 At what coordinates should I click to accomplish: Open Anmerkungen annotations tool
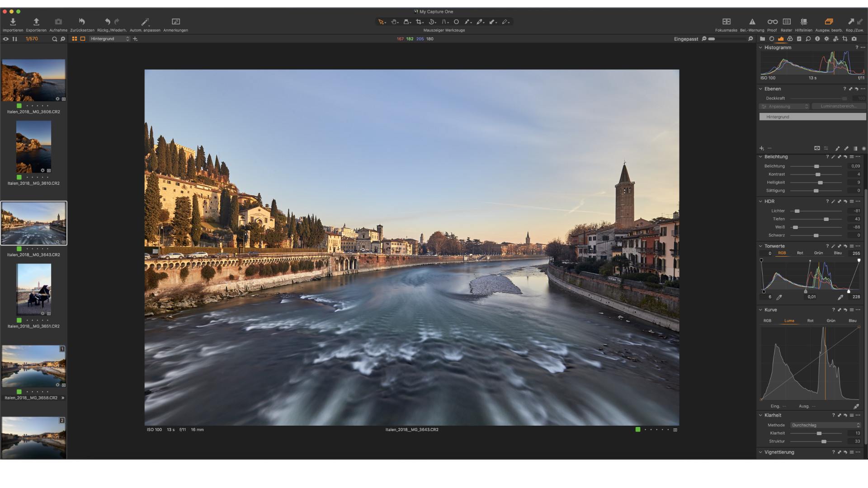tap(176, 22)
